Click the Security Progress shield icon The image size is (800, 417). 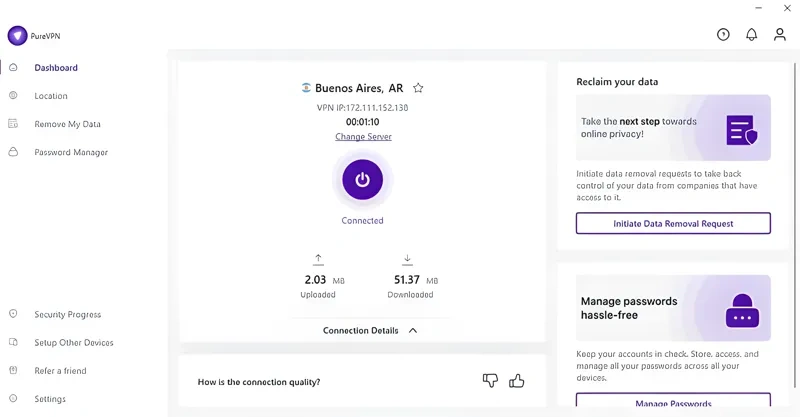pos(13,314)
